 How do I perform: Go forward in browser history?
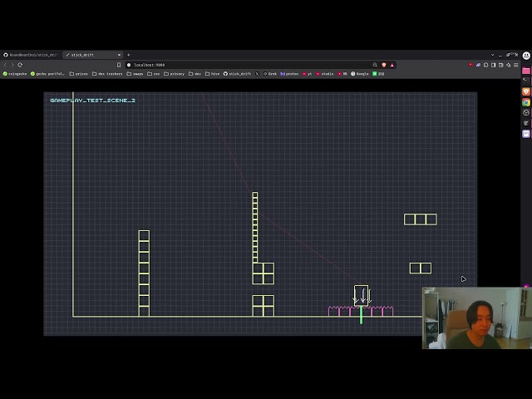(x=12, y=65)
